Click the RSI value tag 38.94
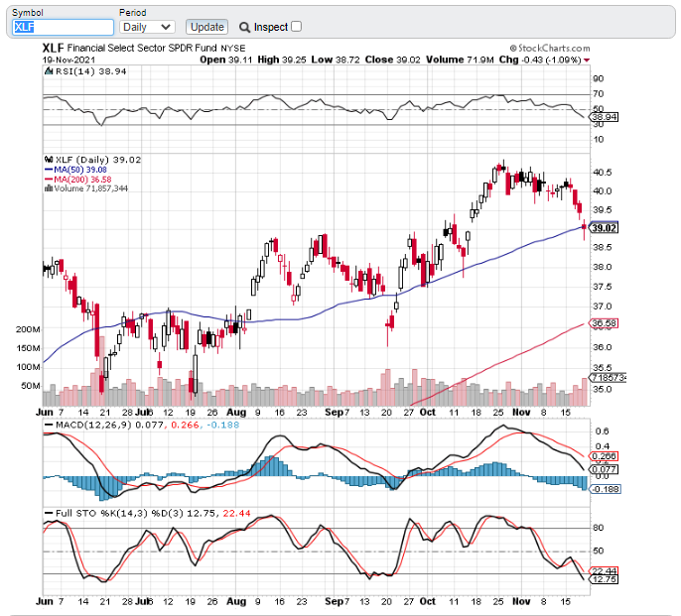 click(605, 117)
